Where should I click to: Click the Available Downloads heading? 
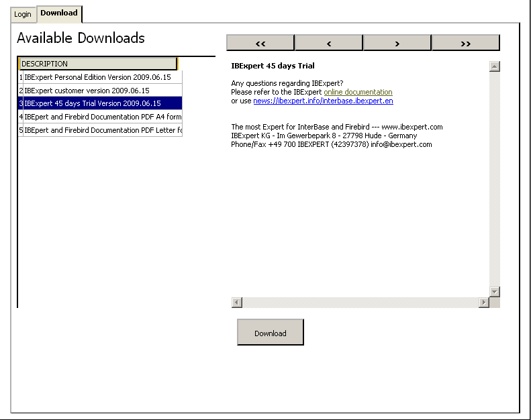[x=81, y=38]
